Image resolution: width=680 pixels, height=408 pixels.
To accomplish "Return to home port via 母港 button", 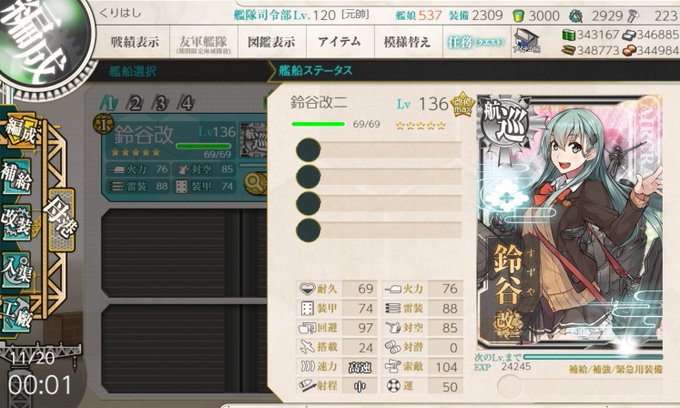I will [61, 219].
